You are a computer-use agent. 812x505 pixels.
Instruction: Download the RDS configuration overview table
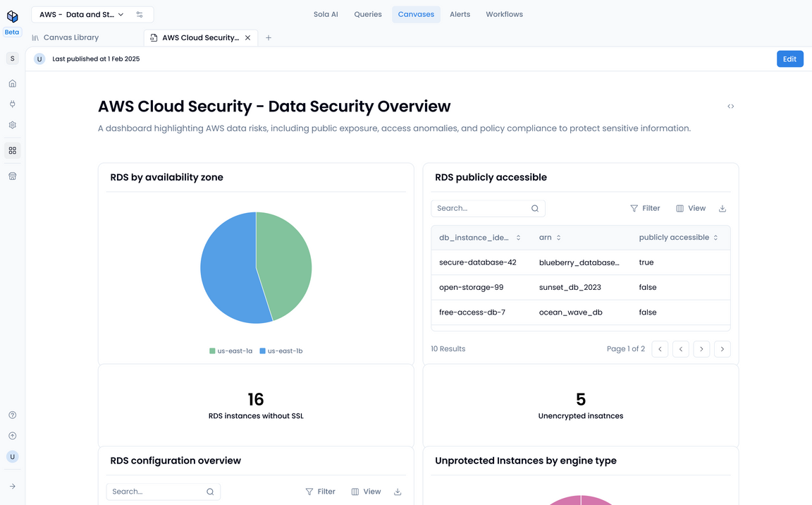point(398,492)
